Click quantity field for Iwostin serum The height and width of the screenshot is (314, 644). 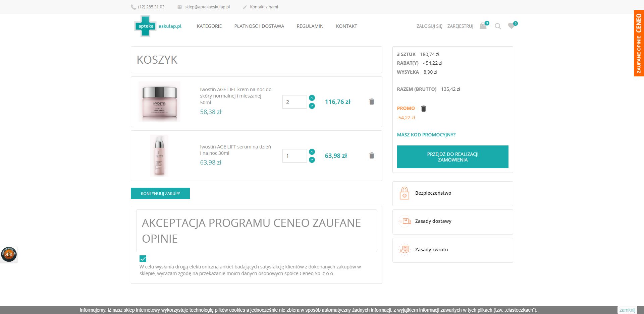pos(294,156)
